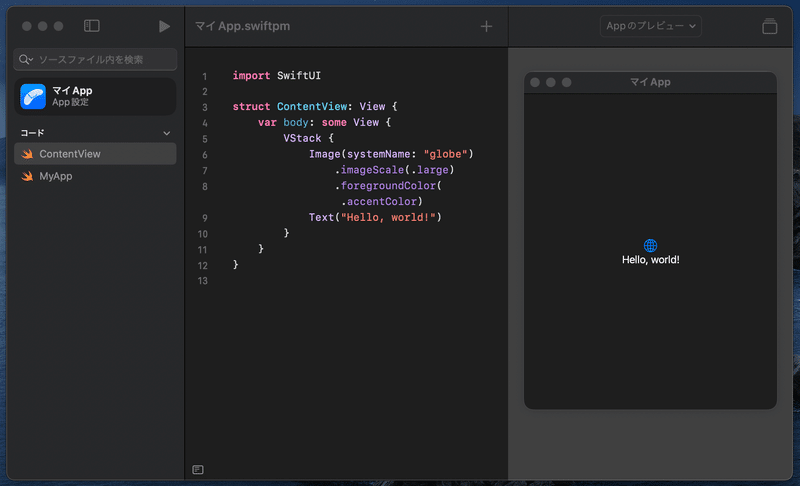Click the body property on line 4
The image size is (800, 486).
(x=295, y=122)
